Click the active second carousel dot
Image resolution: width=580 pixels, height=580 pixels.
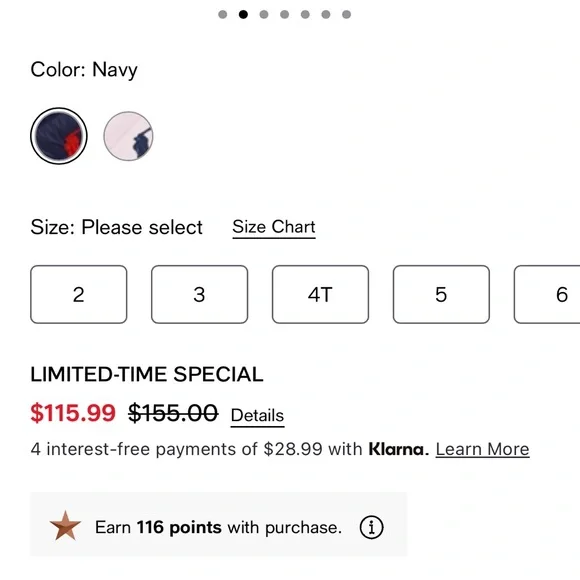(x=243, y=14)
